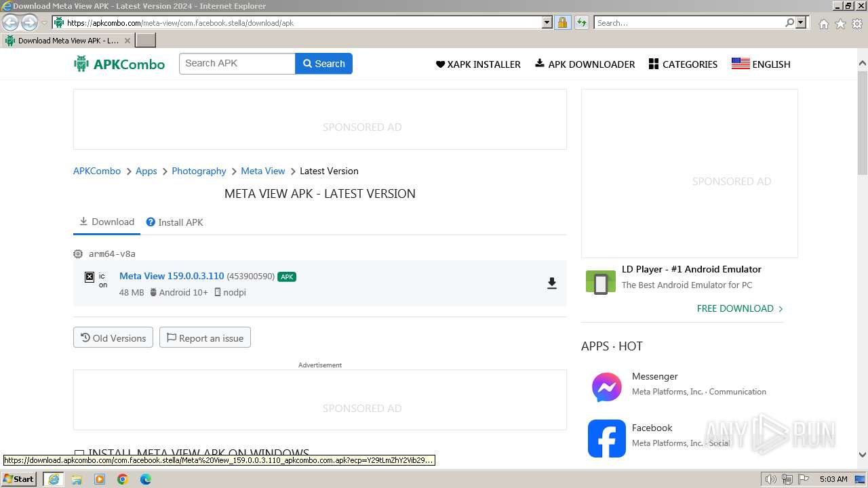Open the Categories menu
868x488 pixels.
683,64
